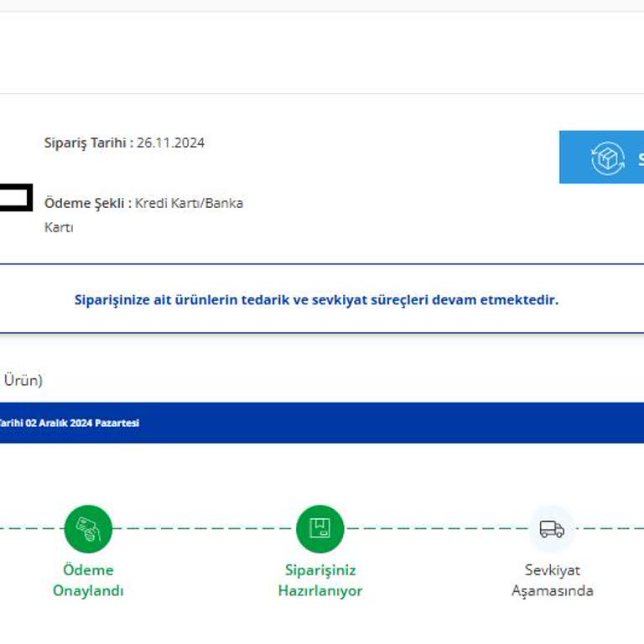
Task: Click the blue package return button
Action: (602, 158)
